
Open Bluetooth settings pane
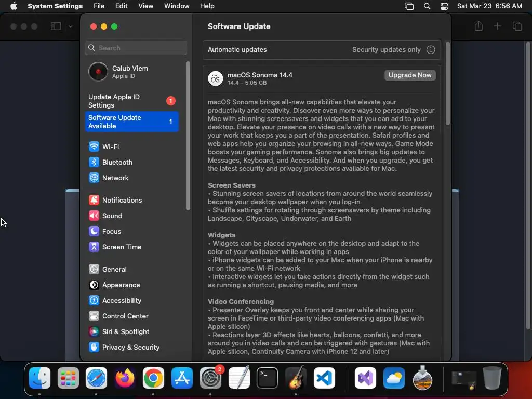[131, 162]
